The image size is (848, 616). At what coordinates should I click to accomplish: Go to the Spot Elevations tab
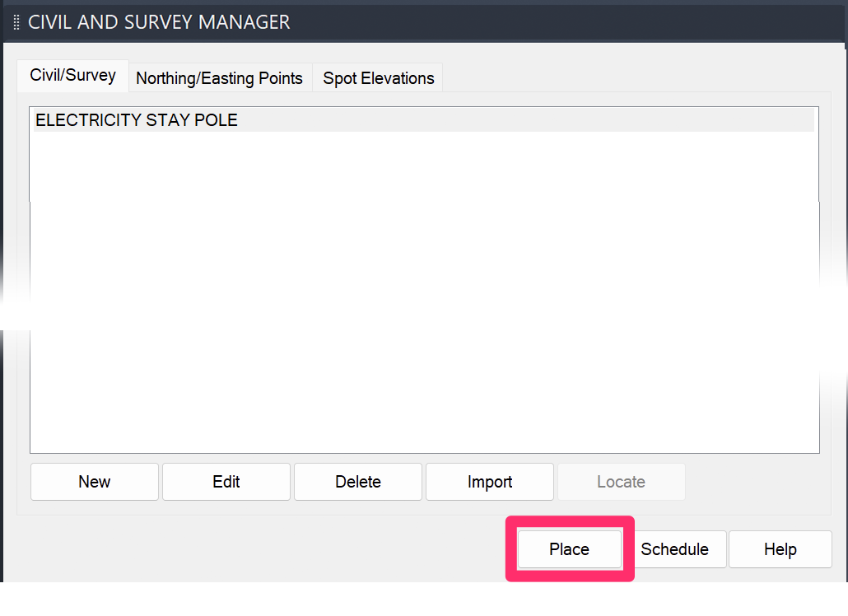point(378,78)
